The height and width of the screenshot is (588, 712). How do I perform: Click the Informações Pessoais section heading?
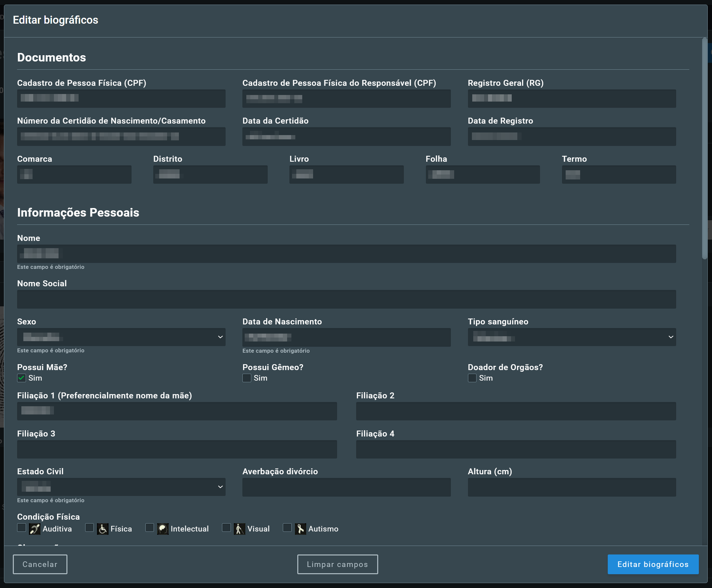(x=78, y=212)
